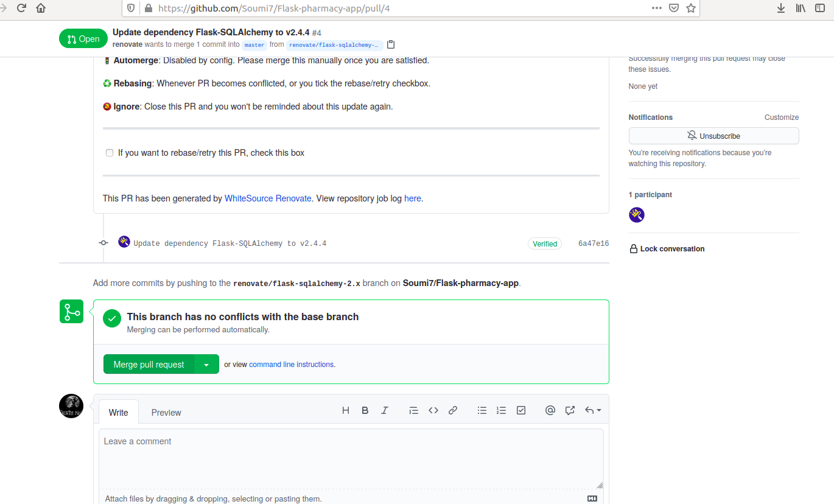Viewport: 834px width, 504px height.
Task: Open the tracking protection shield icon
Action: 132,9
